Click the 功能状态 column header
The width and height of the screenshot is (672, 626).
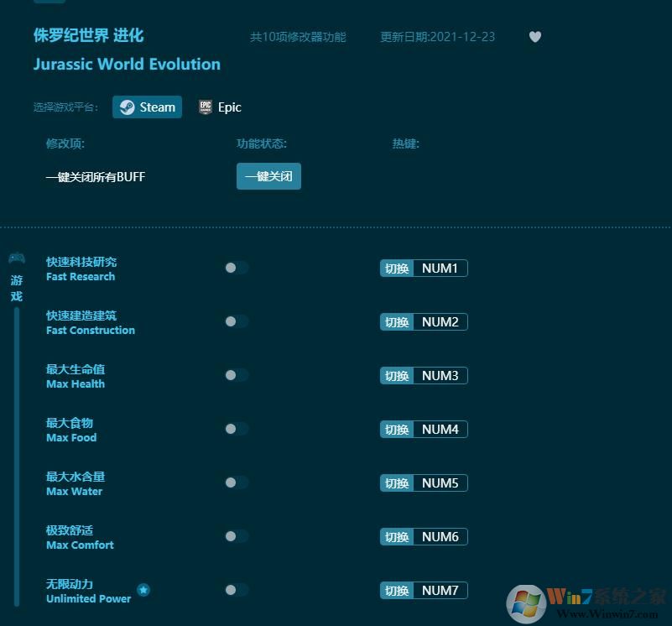262,143
